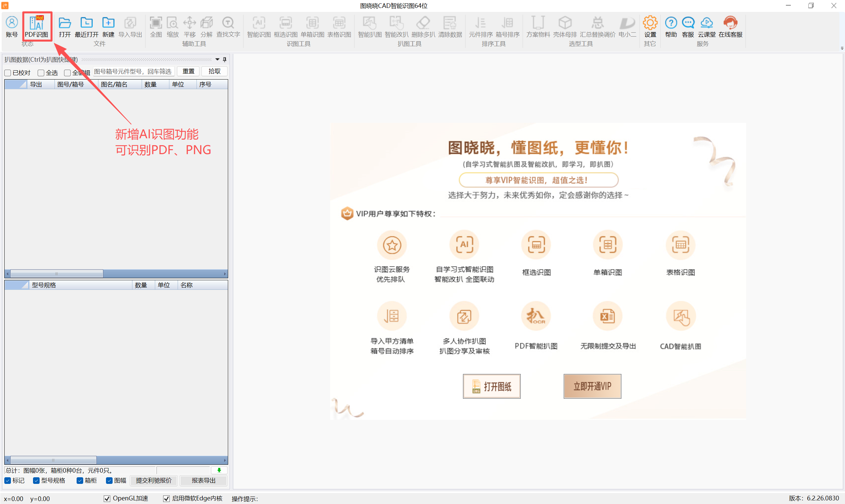This screenshot has width=845, height=504.
Task: Disable OpenGL加速 checkbox
Action: click(107, 498)
